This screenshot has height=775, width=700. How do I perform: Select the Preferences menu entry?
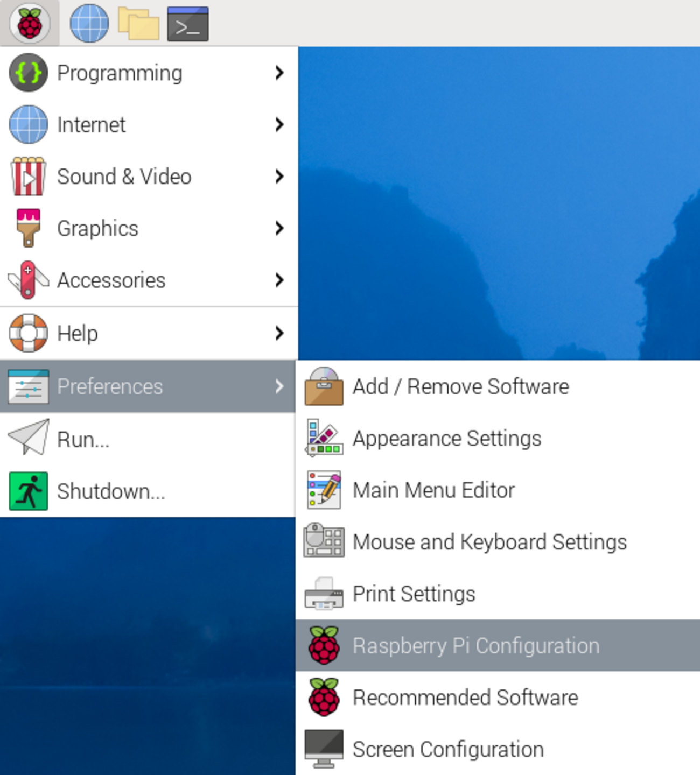pyautogui.click(x=148, y=386)
